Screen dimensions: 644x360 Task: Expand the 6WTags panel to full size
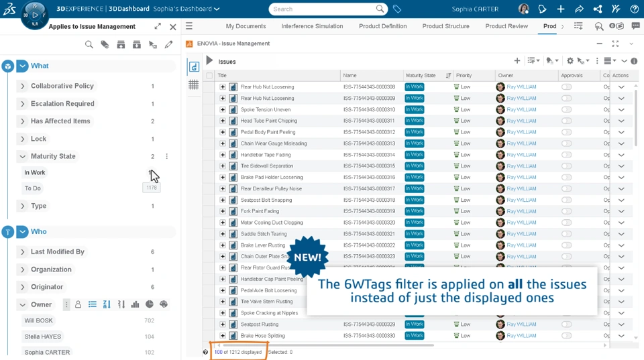158,26
